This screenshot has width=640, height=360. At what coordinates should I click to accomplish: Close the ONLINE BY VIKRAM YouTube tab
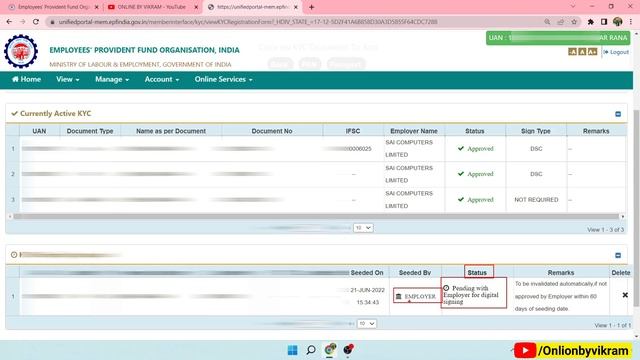pos(196,7)
